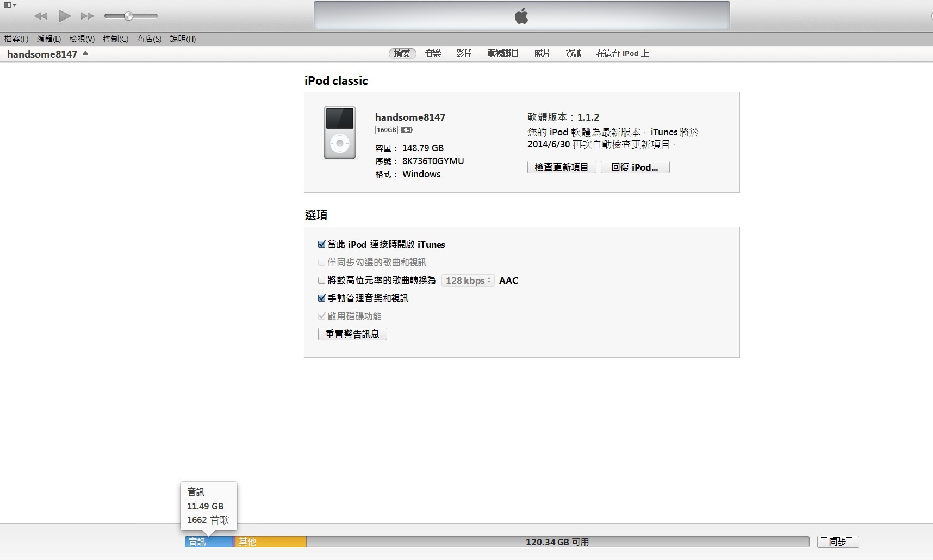Click the 檢查更新項目 button
Image resolution: width=933 pixels, height=560 pixels.
(x=562, y=167)
